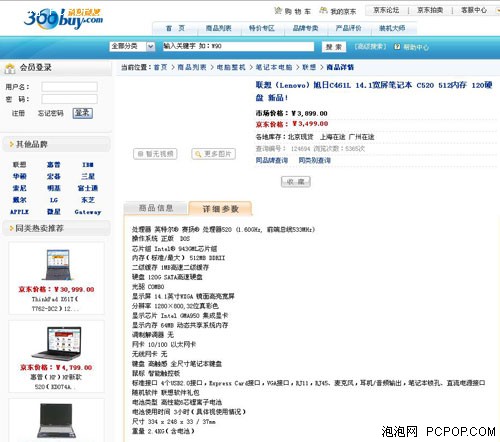Click 同类别查询 same-category query link
Image resolution: width=500 pixels, height=442 pixels.
(x=315, y=161)
